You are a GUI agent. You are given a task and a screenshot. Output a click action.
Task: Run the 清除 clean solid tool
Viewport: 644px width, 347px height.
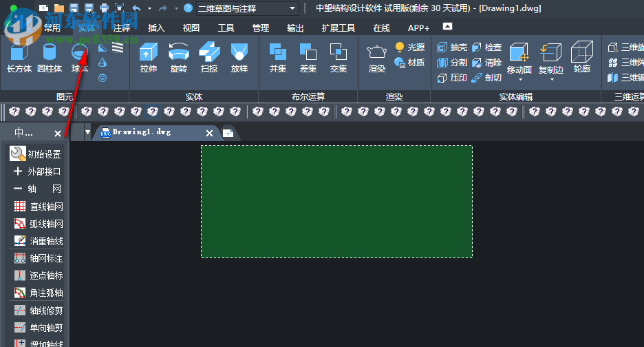click(x=486, y=63)
